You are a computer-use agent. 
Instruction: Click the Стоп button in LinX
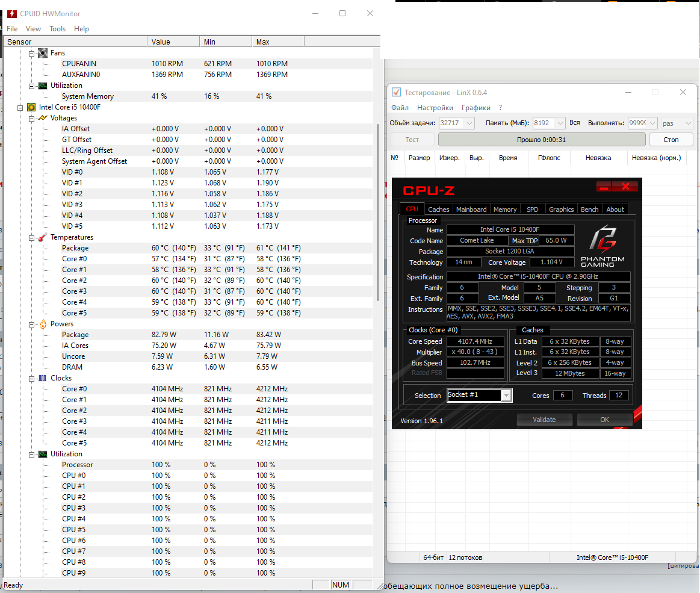(671, 140)
